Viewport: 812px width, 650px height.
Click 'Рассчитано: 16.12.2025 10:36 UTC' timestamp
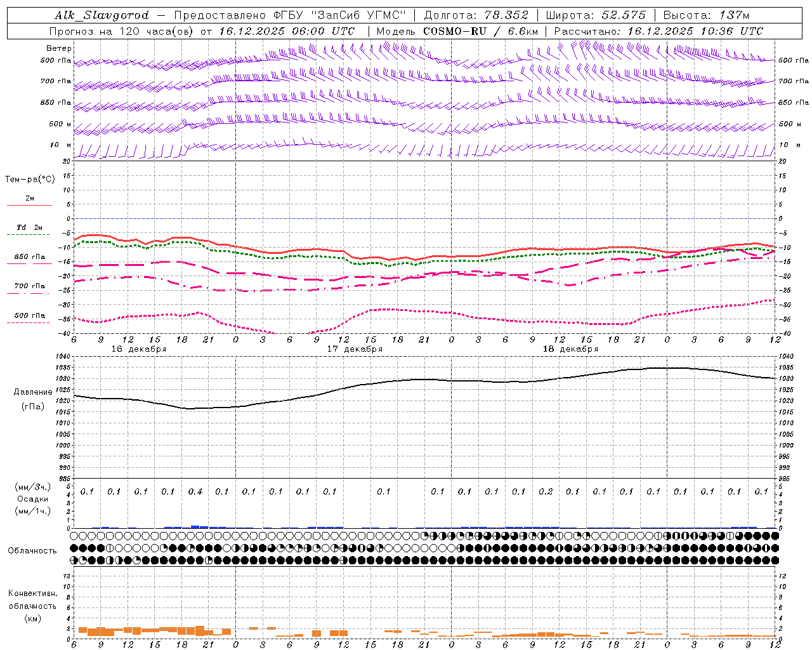pos(658,31)
